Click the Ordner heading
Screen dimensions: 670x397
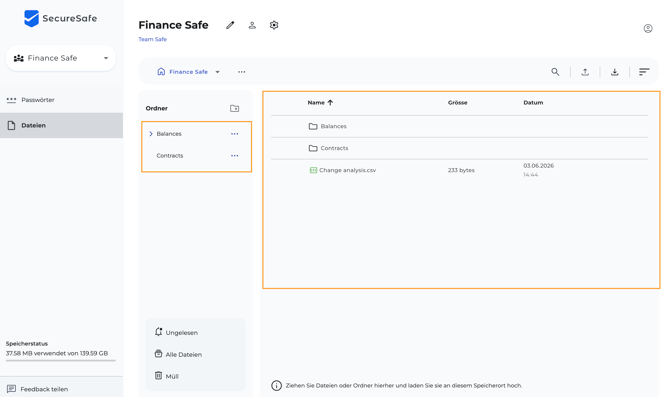tap(156, 109)
